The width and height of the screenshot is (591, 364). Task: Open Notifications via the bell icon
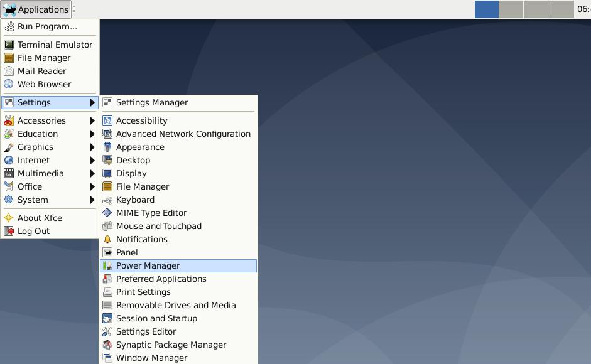107,239
